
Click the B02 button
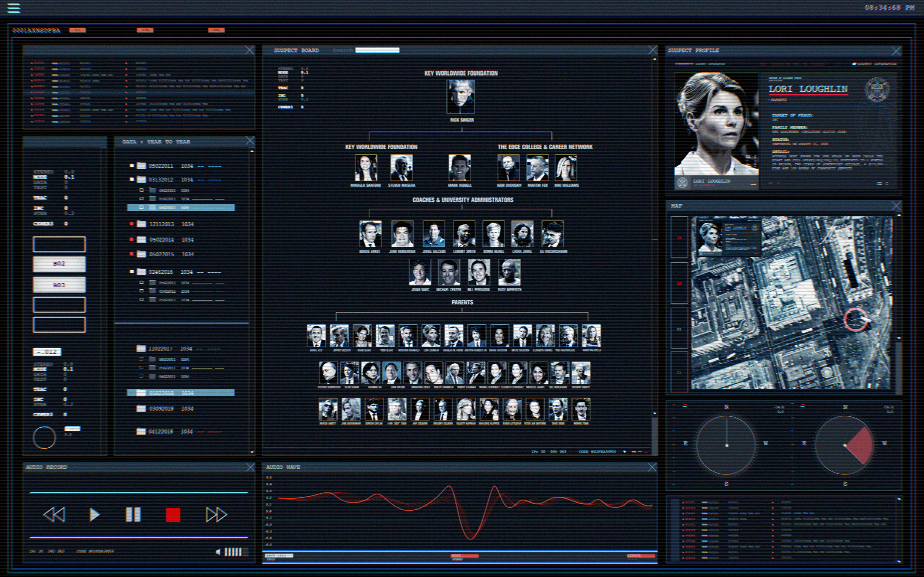(x=59, y=264)
